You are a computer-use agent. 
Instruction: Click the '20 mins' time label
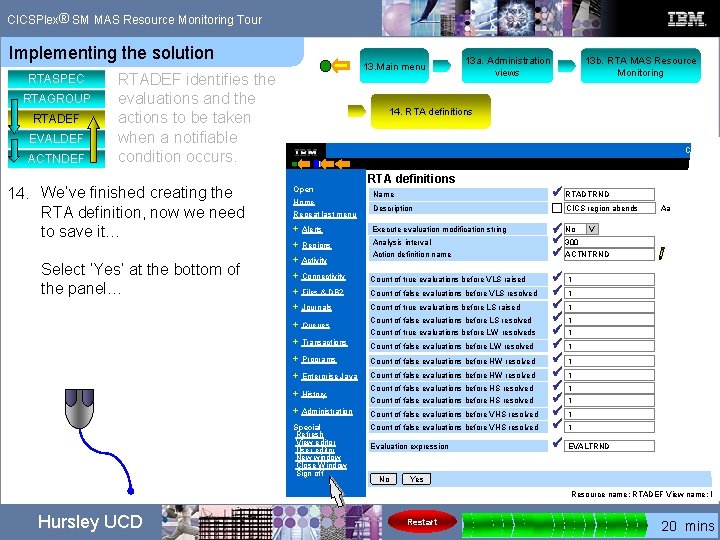[687, 526]
